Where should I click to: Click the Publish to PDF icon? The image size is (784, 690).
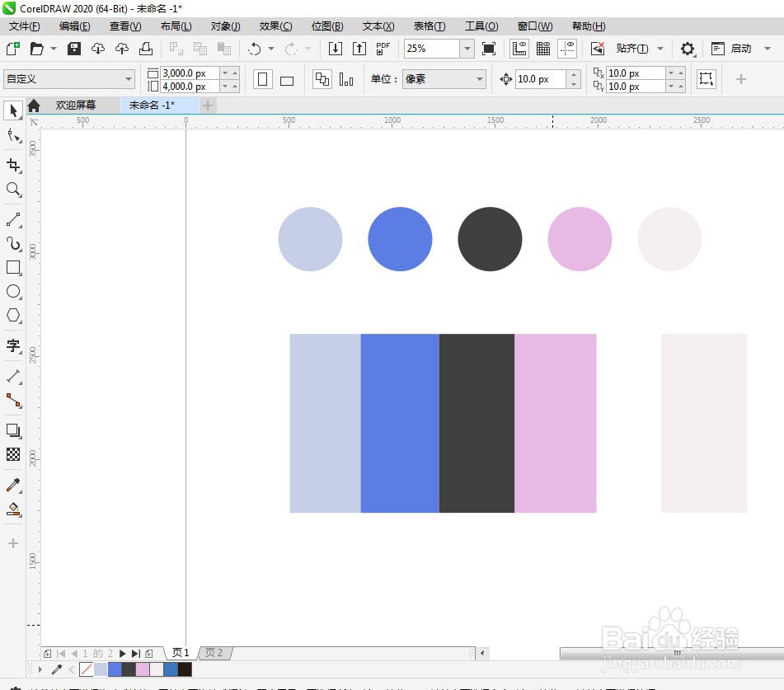(x=383, y=49)
